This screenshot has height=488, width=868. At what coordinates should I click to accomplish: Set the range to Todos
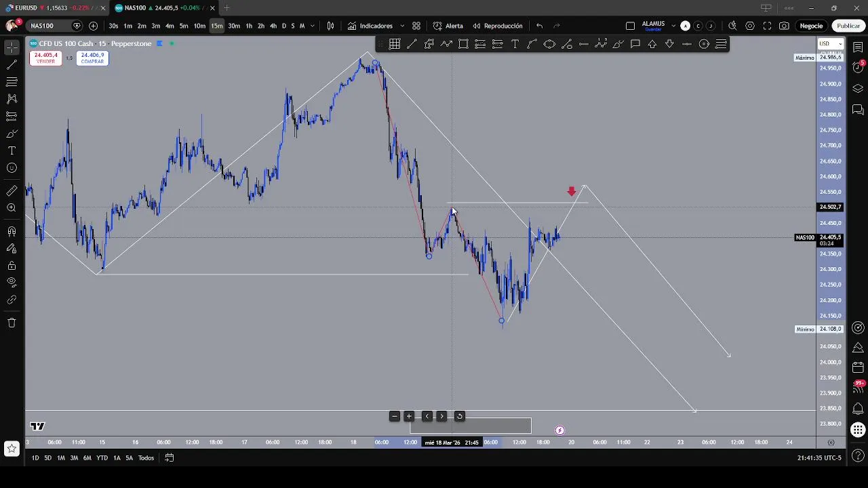point(146,457)
